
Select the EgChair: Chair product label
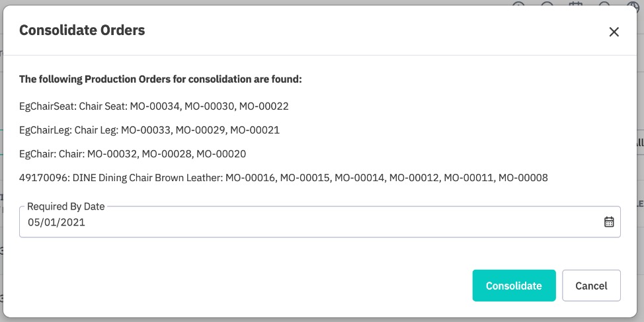52,154
